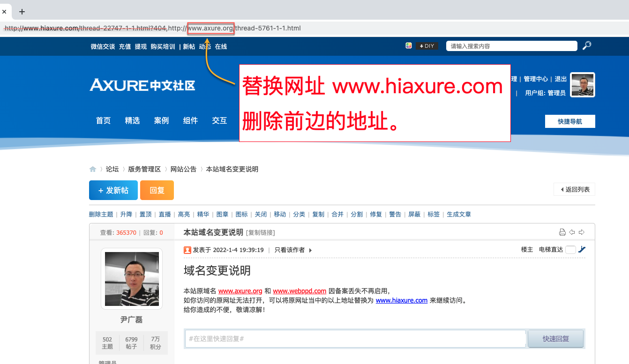The height and width of the screenshot is (364, 629).
Task: Click 返回列表 button
Action: (x=575, y=189)
